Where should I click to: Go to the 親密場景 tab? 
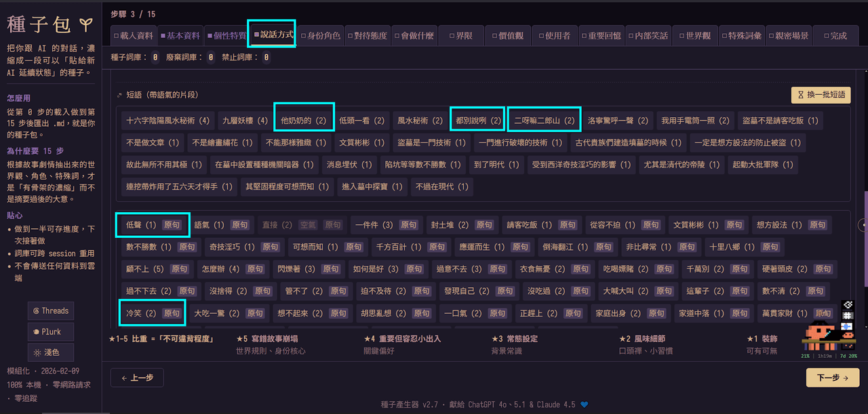pyautogui.click(x=789, y=36)
